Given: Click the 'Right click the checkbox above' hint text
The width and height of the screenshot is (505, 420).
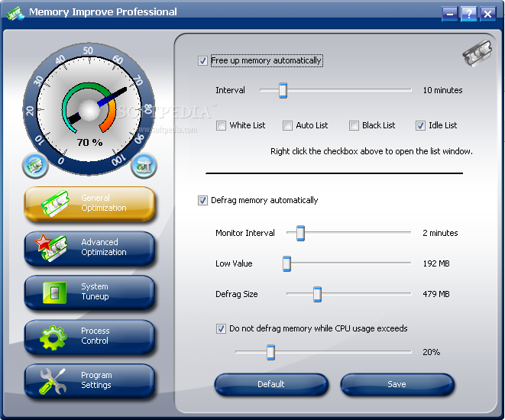Looking at the screenshot, I should point(371,151).
